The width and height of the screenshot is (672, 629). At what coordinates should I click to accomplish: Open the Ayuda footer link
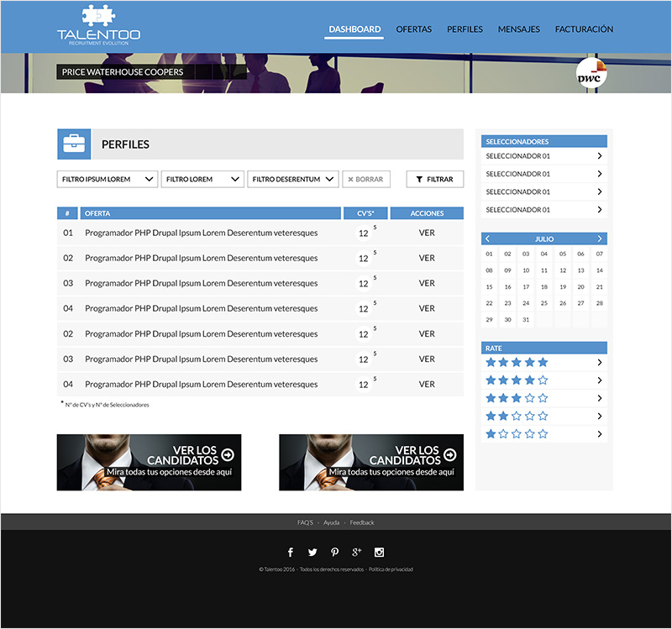pyautogui.click(x=331, y=522)
